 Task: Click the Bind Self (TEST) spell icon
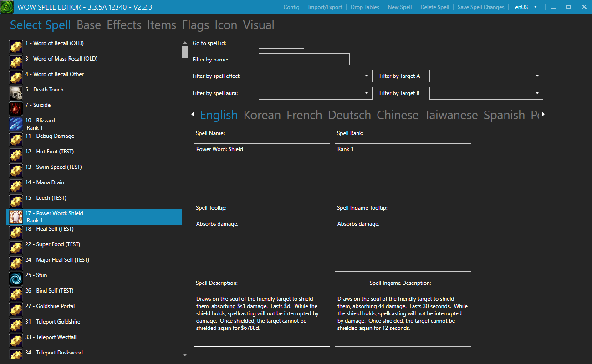click(x=16, y=294)
